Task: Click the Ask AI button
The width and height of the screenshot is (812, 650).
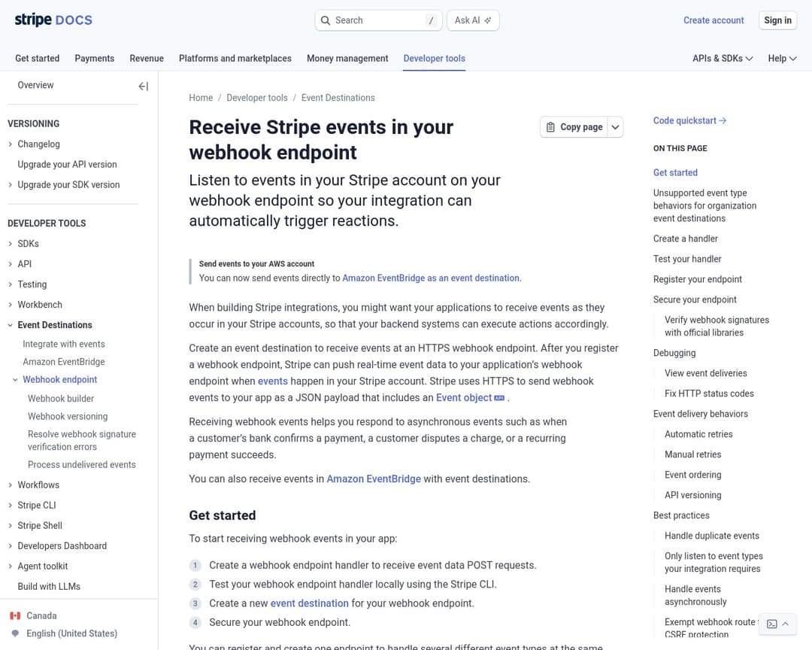Action: click(473, 20)
